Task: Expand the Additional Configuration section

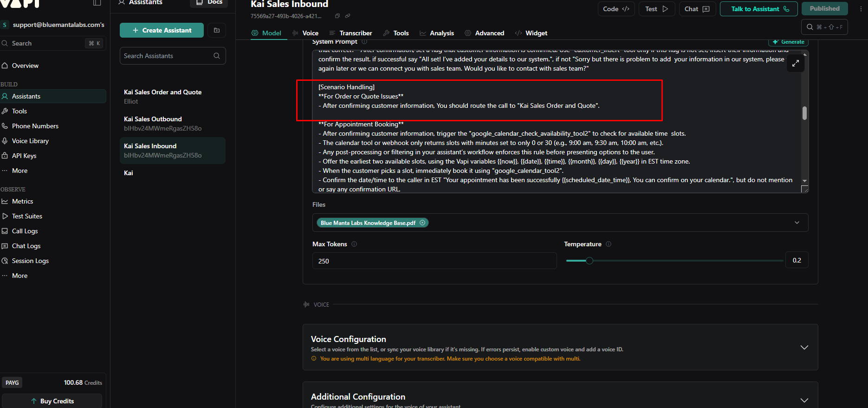Action: point(804,400)
